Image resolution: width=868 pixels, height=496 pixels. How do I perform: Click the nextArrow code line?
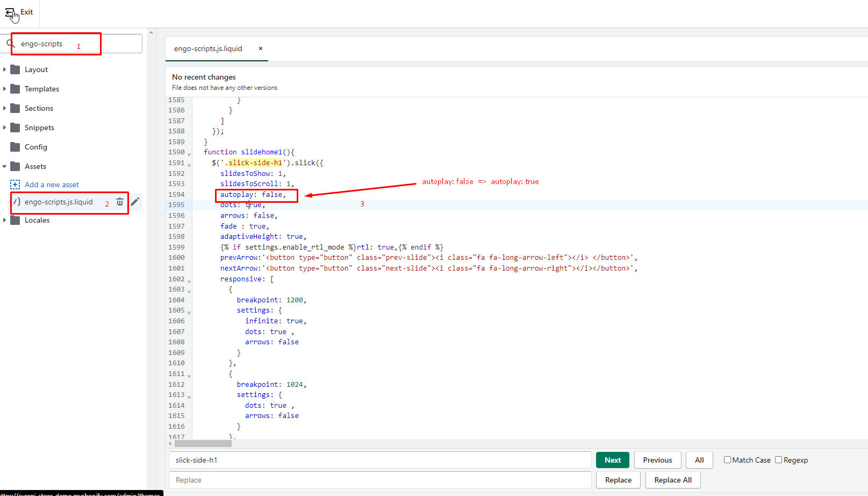429,268
